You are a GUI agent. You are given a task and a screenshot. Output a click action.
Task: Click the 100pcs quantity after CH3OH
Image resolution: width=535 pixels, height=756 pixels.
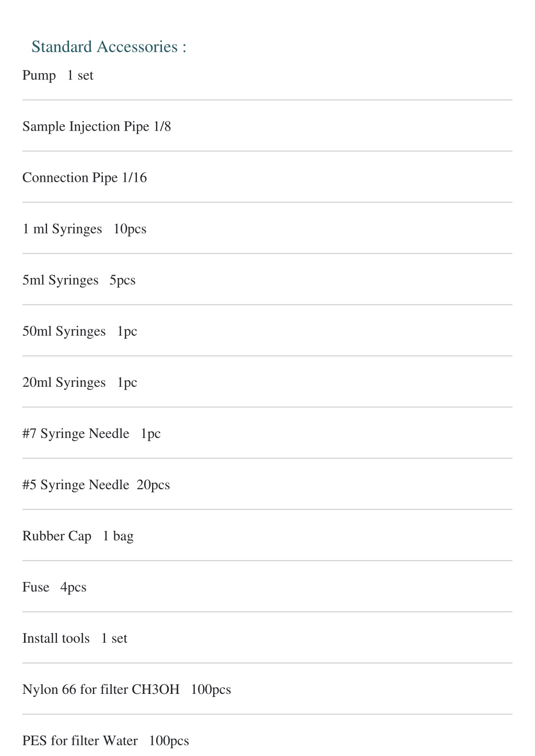click(211, 690)
